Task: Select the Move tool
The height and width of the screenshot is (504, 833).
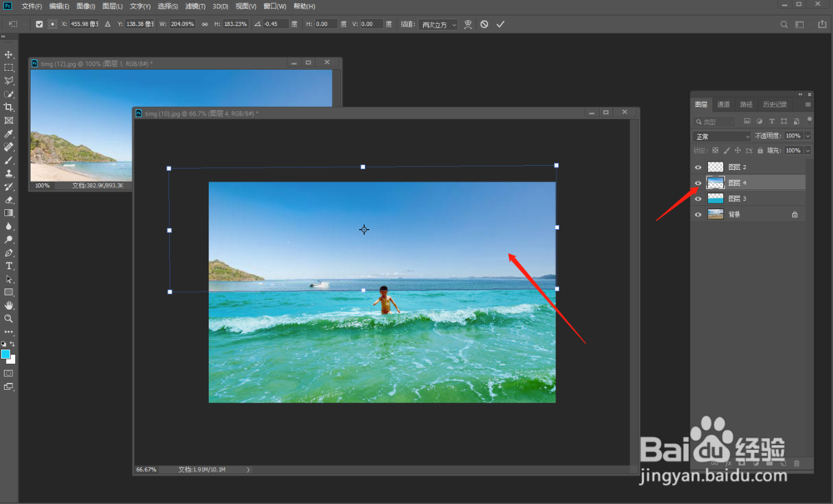Action: (x=8, y=55)
